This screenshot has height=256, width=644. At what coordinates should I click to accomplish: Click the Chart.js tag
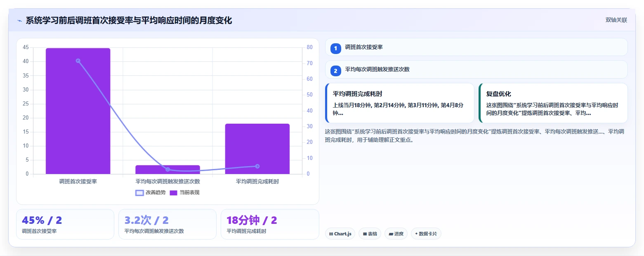tap(340, 234)
